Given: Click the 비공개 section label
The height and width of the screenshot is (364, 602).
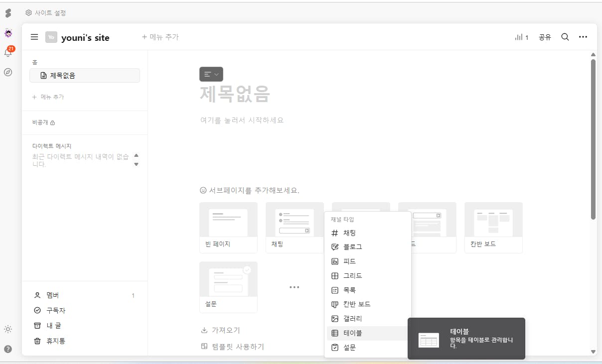Looking at the screenshot, I should [40, 122].
